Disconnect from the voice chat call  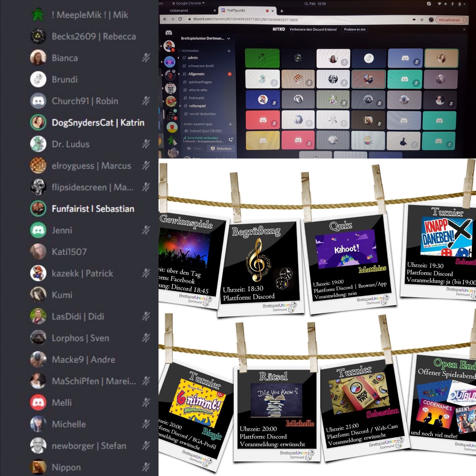click(x=231, y=139)
